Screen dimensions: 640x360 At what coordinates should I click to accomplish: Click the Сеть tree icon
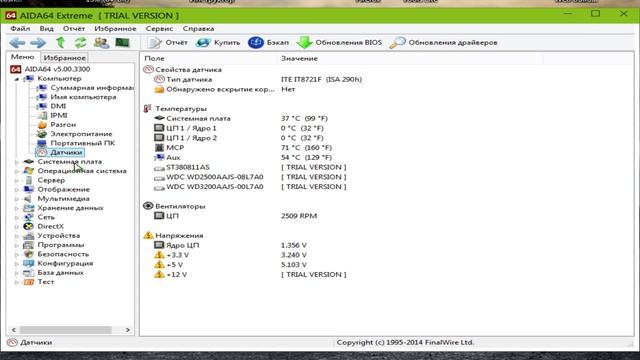[29, 218]
